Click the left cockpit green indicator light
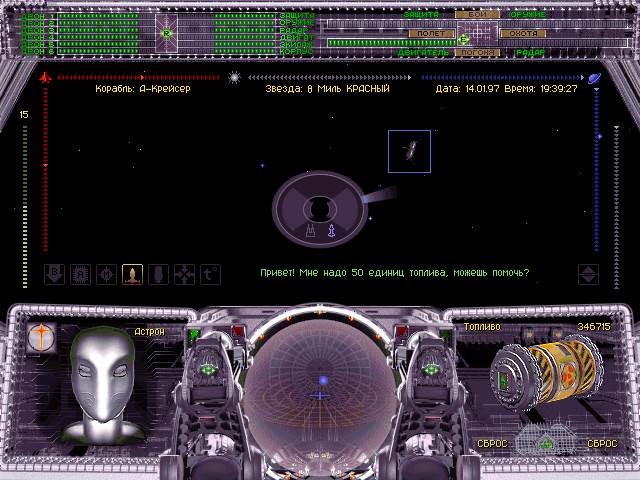This screenshot has width=640, height=480. tap(208, 369)
